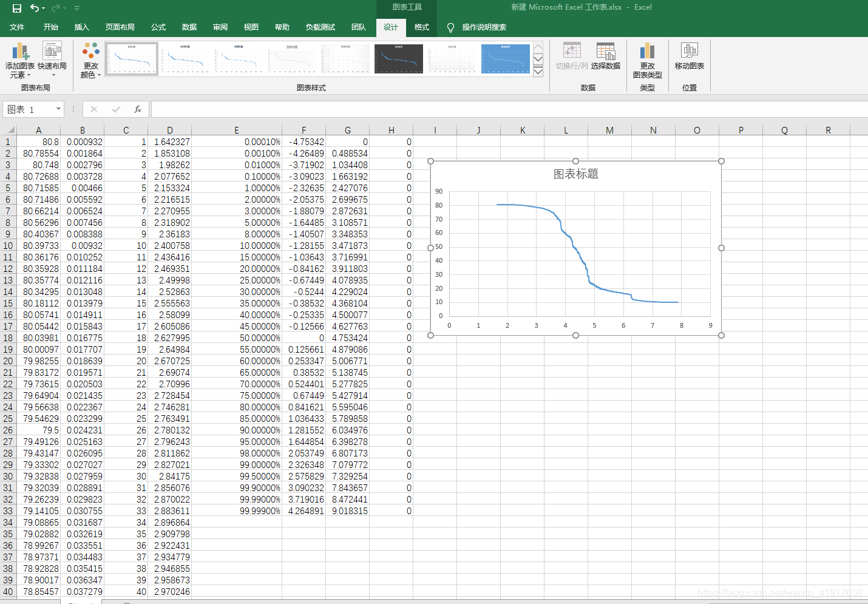This screenshot has width=868, height=604.
Task: Click the Insert Function fx icon
Action: pyautogui.click(x=138, y=109)
